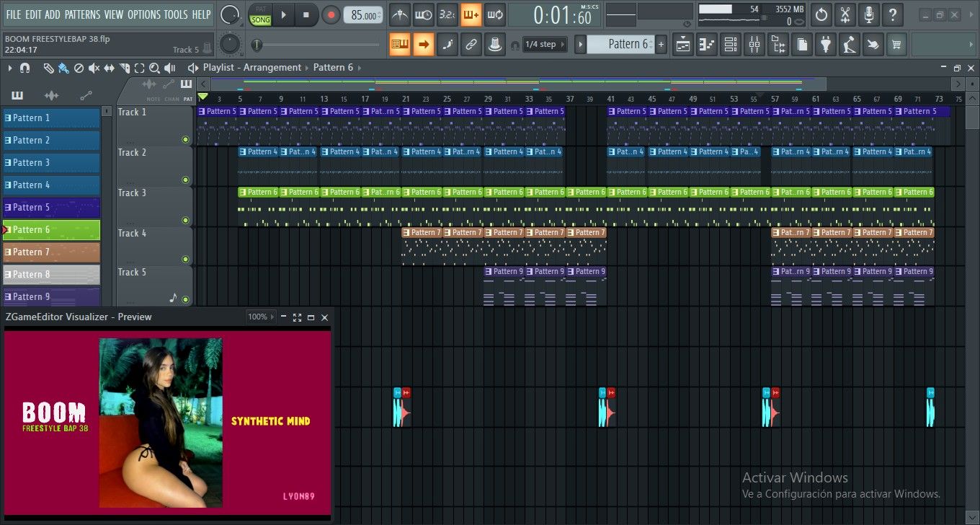Select Pattern 1 in the picker list
Image resolution: width=980 pixels, height=525 pixels.
(x=52, y=118)
